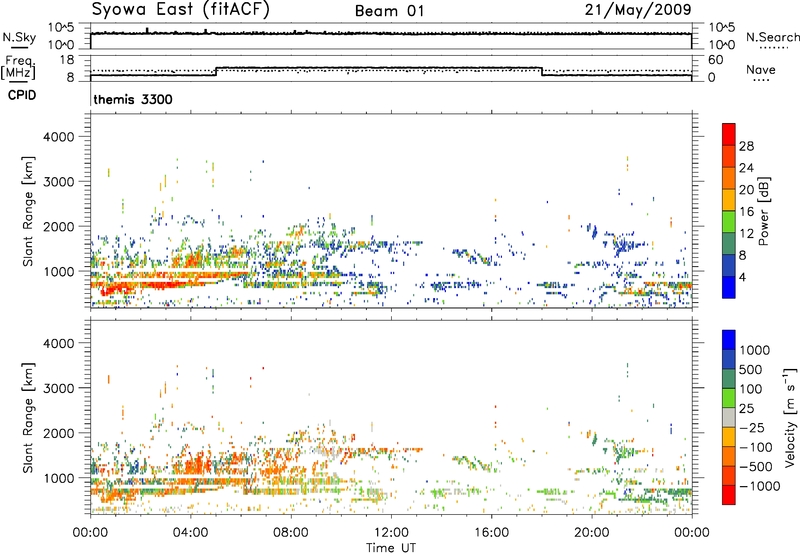Click the "Syowa East (fitACF)" plot title
Screen dimensions: 800x554
[180, 9]
